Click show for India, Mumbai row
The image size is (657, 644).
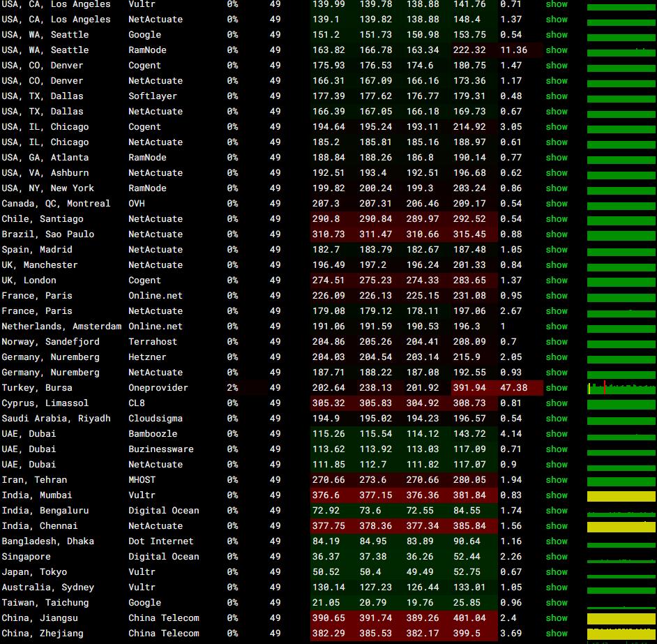coord(557,495)
